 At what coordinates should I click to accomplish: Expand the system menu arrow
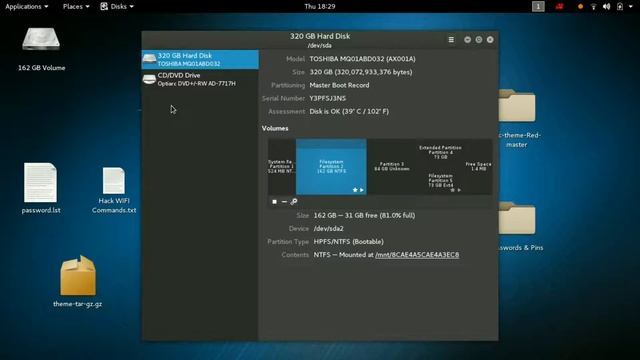pyautogui.click(x=631, y=7)
